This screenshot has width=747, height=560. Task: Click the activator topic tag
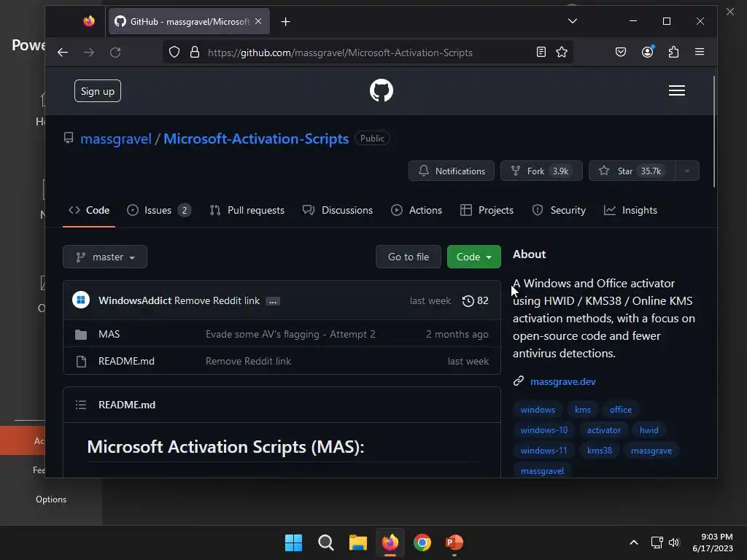603,430
